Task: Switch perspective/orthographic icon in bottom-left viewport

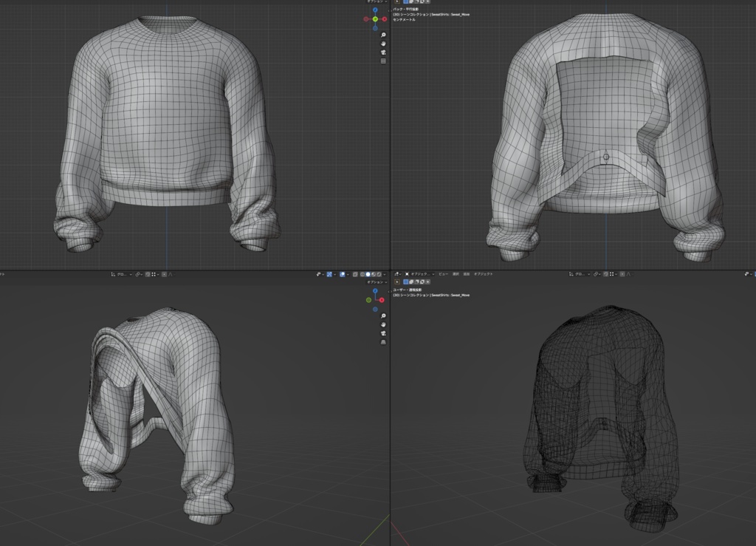Action: 383,342
